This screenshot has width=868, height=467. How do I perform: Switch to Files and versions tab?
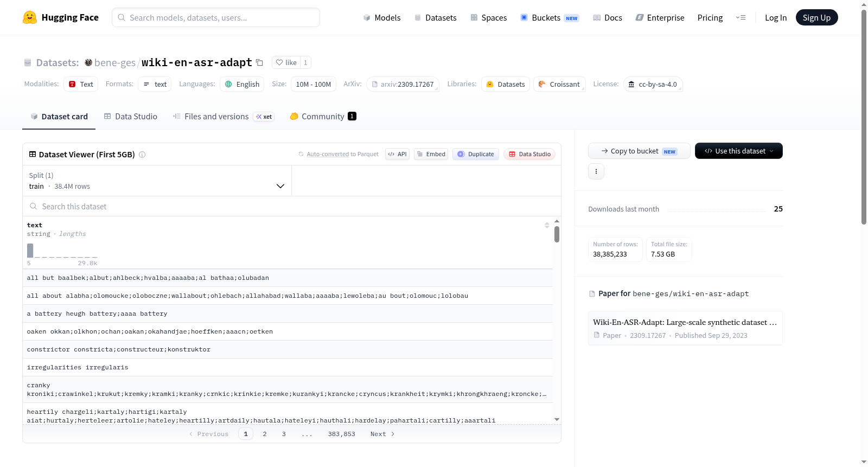point(224,117)
